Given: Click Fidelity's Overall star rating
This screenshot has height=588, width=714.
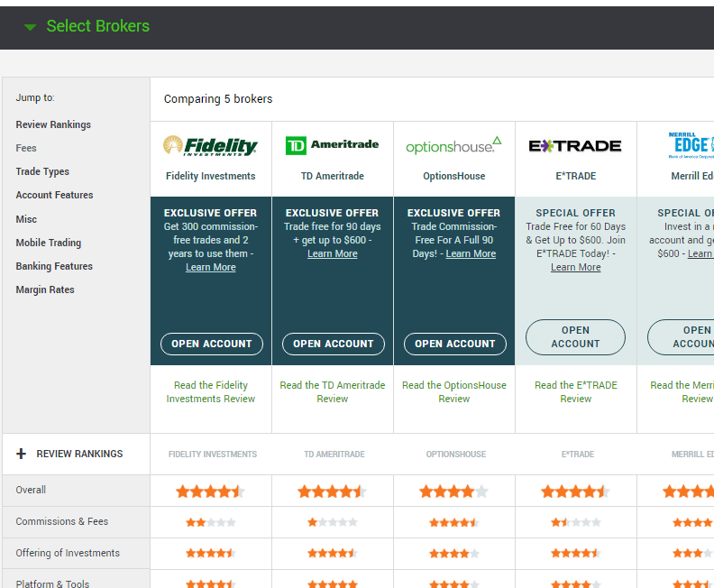Looking at the screenshot, I should (211, 492).
